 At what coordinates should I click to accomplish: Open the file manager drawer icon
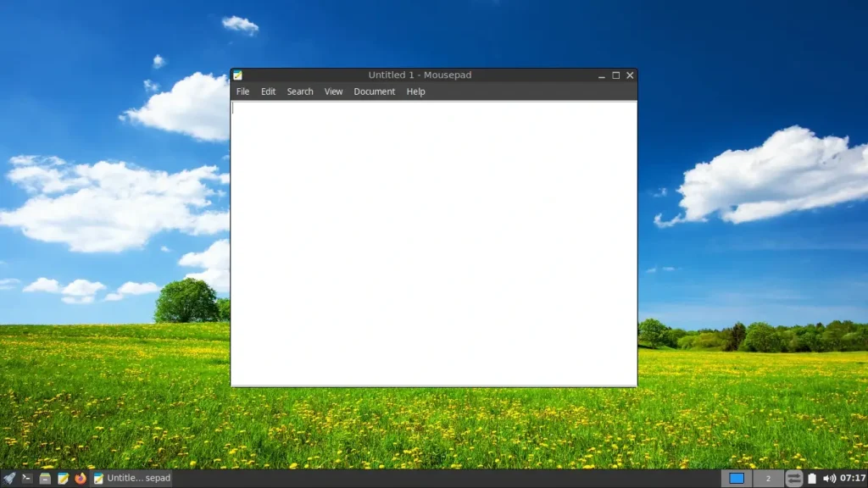(45, 478)
